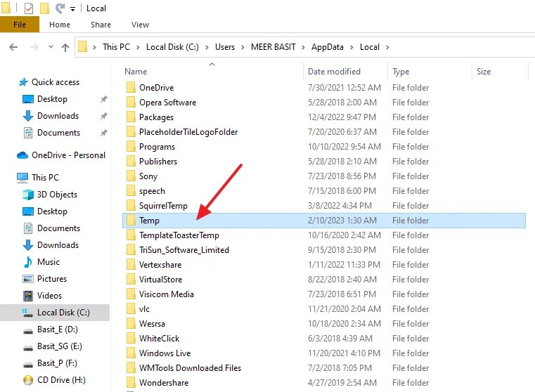Expand the chevron after Users in address bar
The width and height of the screenshot is (535, 392).
pyautogui.click(x=243, y=47)
